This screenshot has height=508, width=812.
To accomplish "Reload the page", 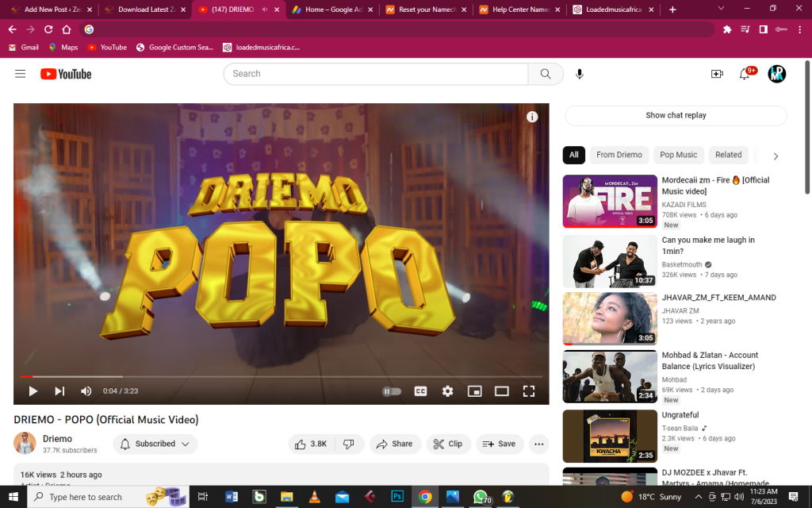I will (x=48, y=29).
